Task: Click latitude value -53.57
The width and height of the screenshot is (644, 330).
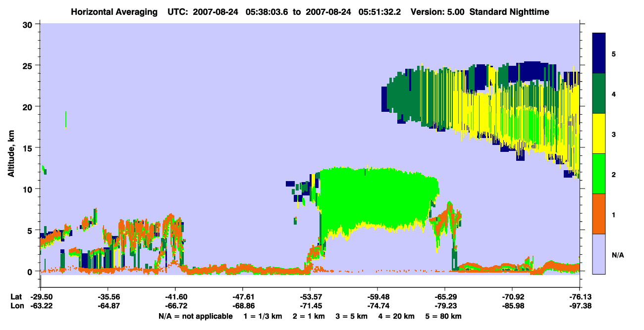Action: pos(310,297)
